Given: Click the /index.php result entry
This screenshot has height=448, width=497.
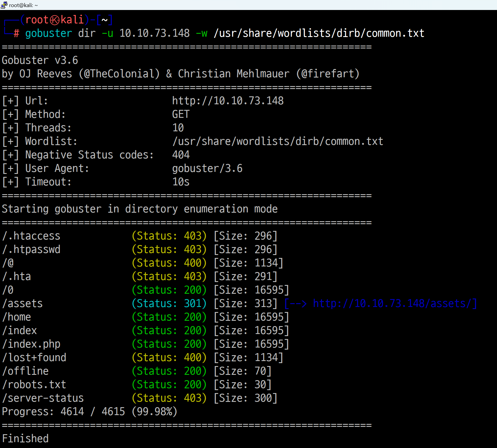Looking at the screenshot, I should (31, 344).
